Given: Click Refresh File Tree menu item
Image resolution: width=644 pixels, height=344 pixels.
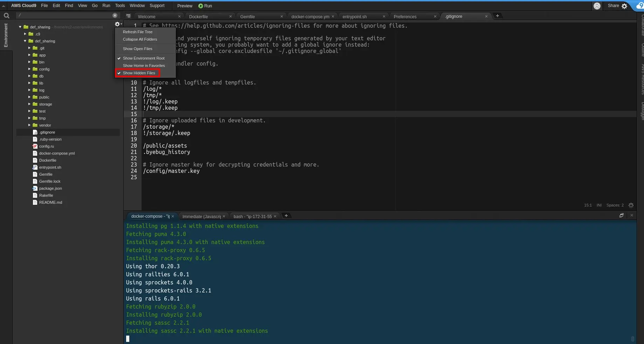Looking at the screenshot, I should coord(145,32).
